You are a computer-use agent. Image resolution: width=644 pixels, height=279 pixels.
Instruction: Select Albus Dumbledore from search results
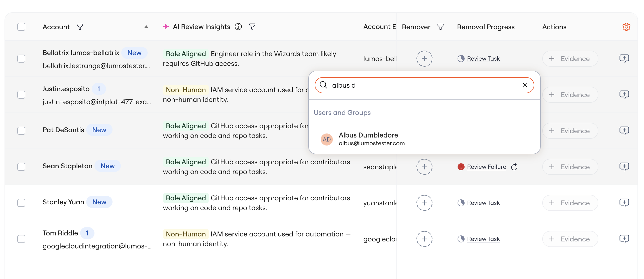pyautogui.click(x=424, y=139)
